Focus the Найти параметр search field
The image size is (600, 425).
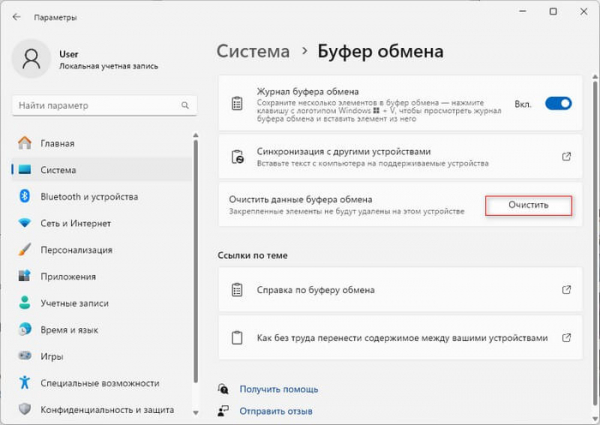pyautogui.click(x=104, y=105)
